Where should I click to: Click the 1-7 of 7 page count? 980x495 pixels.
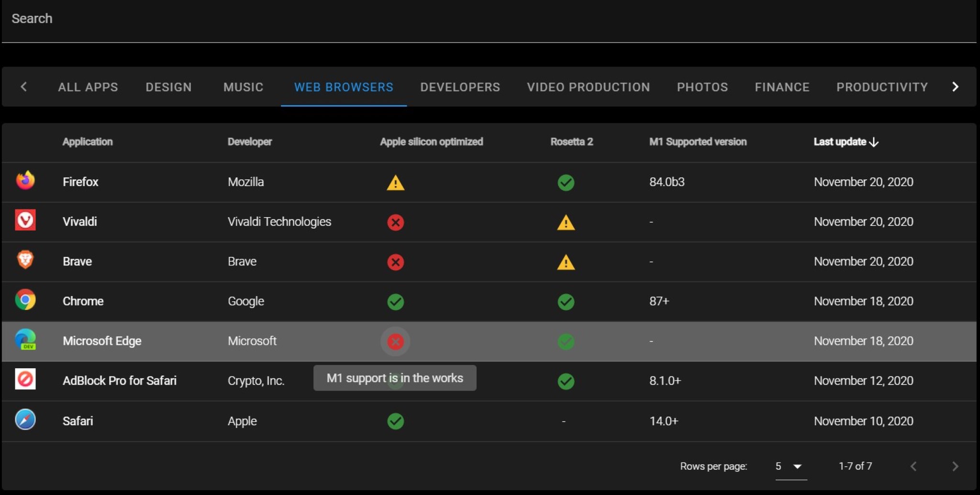click(x=855, y=466)
